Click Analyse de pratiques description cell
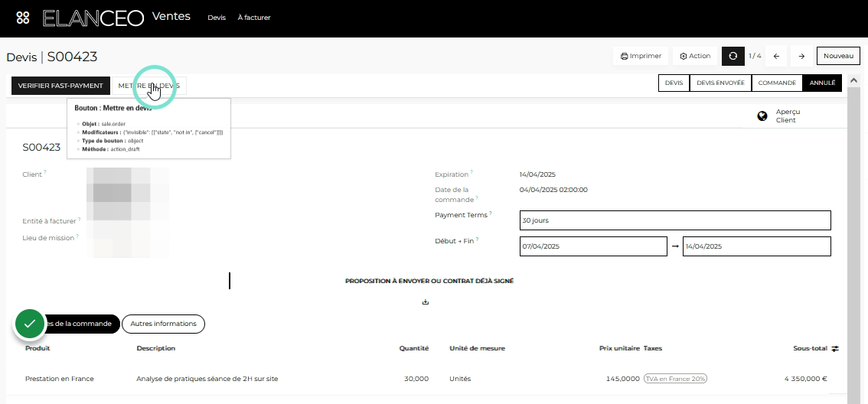Screen dimensions: 868x404 point(207,379)
